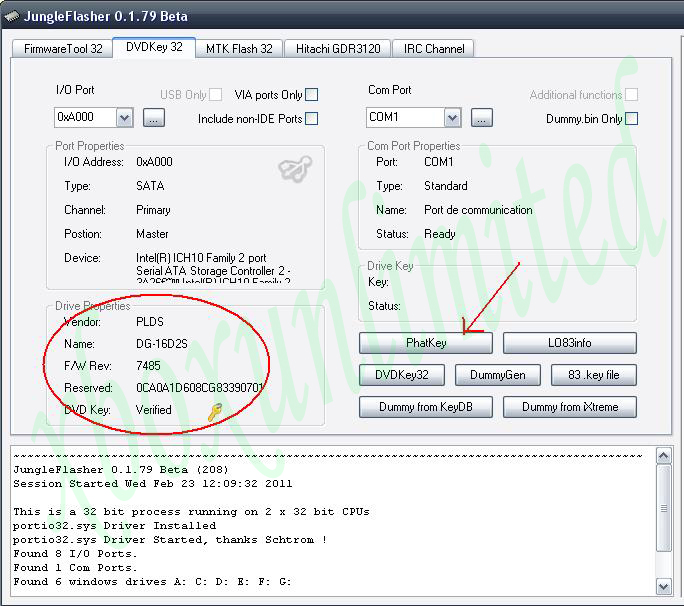Click log line Found 1 Com Ports
Image resolution: width=684 pixels, height=606 pixels.
(75, 568)
